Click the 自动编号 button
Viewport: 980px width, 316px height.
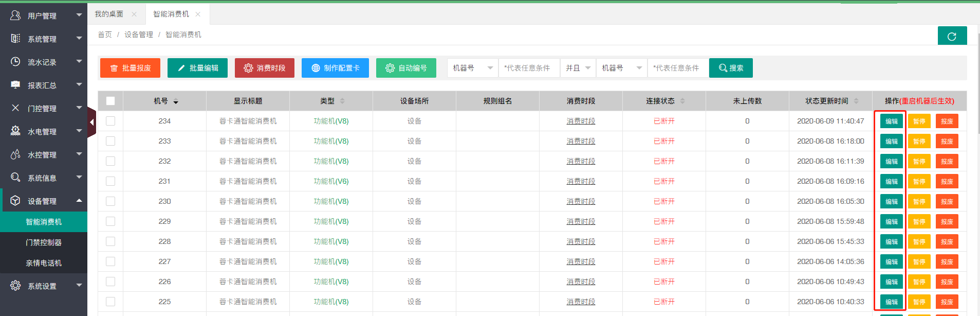406,68
